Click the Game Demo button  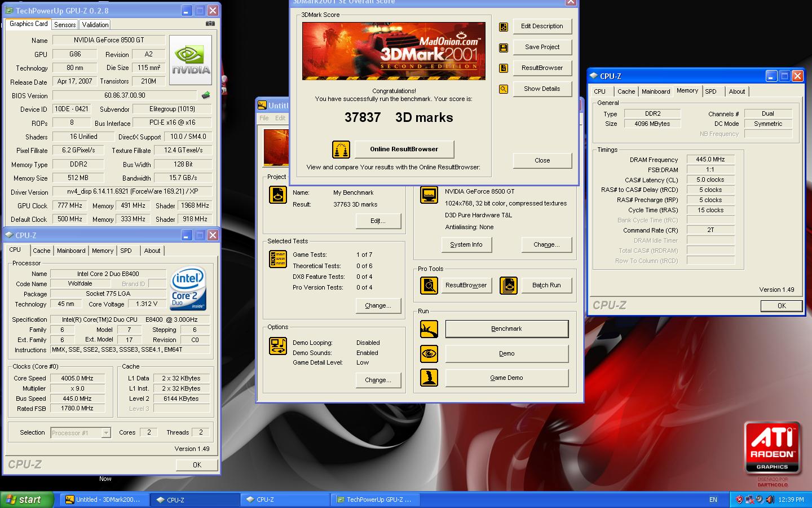(507, 378)
